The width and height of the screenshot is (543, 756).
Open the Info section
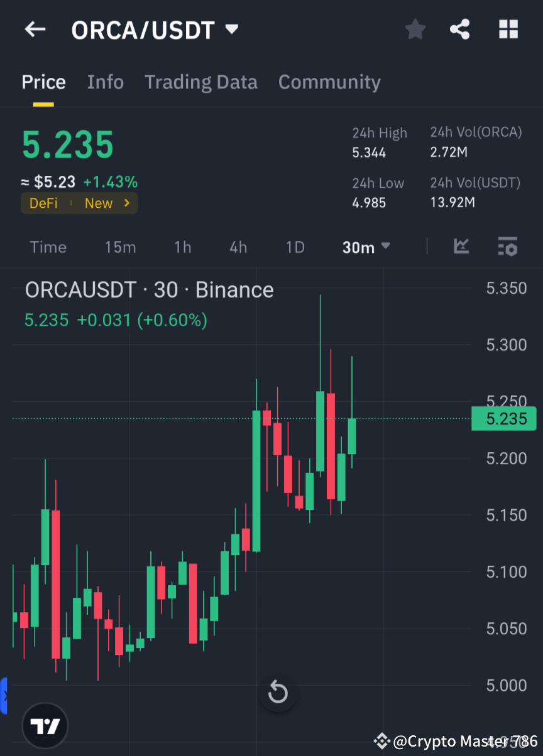tap(105, 82)
